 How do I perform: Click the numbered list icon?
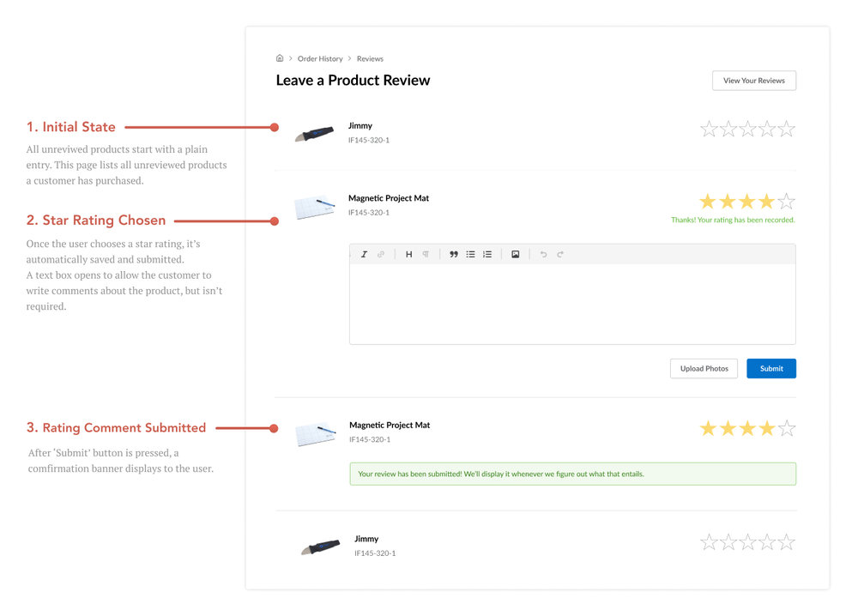click(x=487, y=254)
